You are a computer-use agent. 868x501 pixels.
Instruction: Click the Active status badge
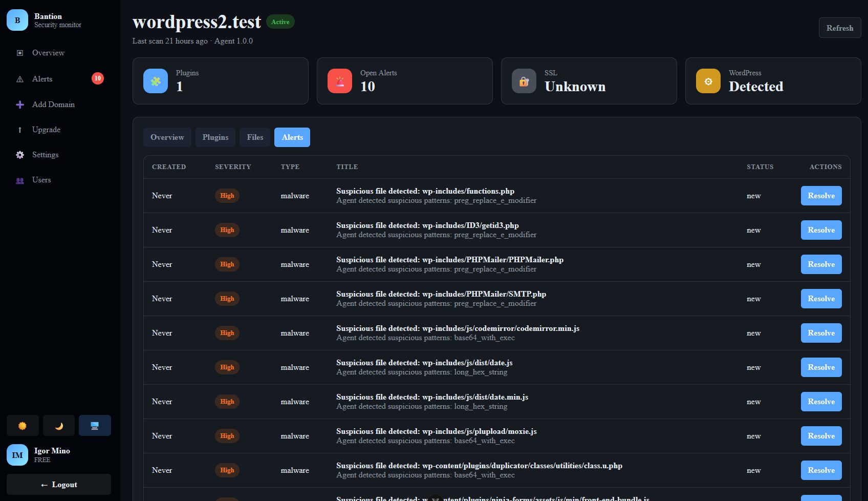[x=280, y=22]
